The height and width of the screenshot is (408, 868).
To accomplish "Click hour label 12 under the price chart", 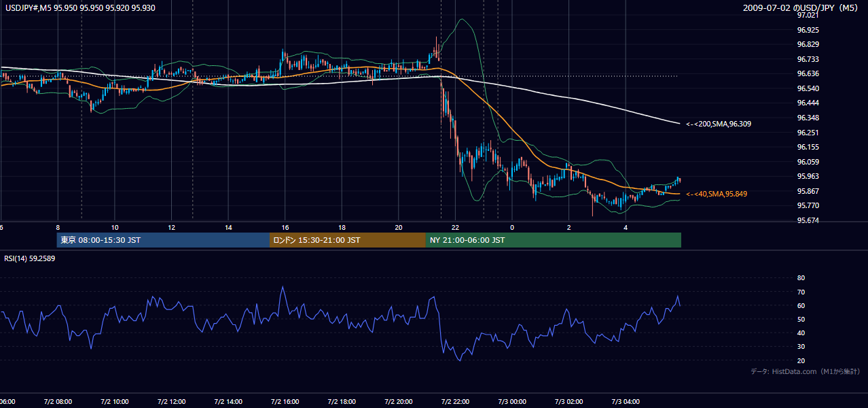I will (x=172, y=228).
